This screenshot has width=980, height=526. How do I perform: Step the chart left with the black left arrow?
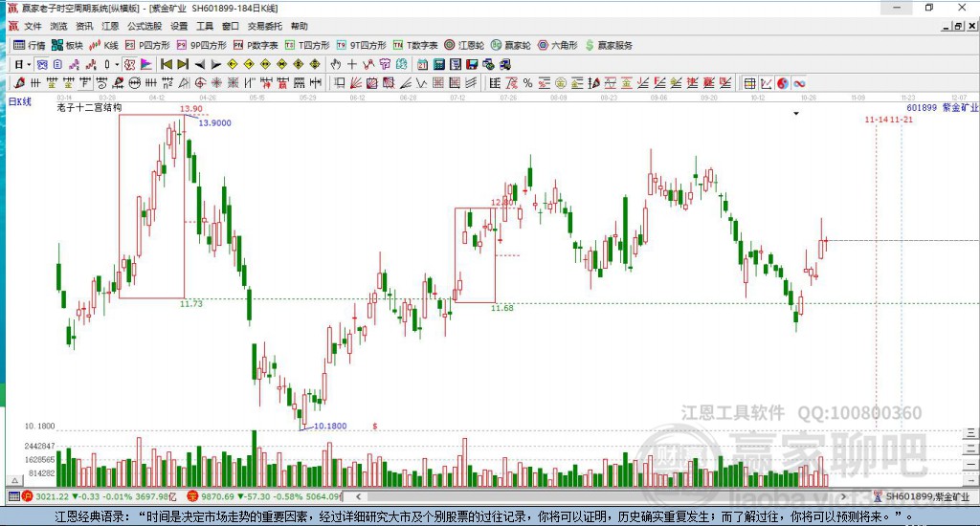pyautogui.click(x=199, y=64)
